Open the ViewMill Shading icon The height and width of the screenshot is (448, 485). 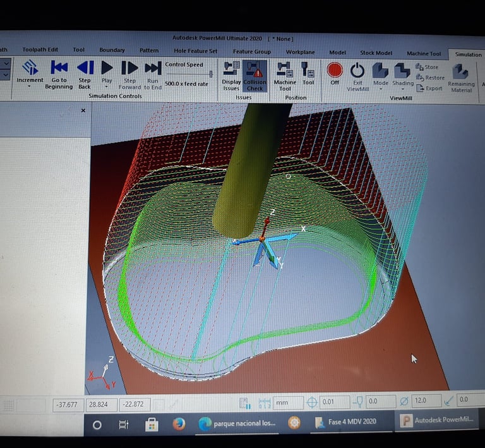pos(402,71)
